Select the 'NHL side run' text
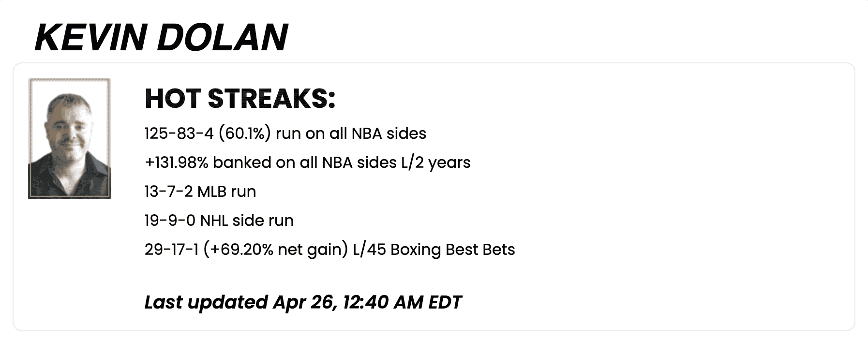 247,221
